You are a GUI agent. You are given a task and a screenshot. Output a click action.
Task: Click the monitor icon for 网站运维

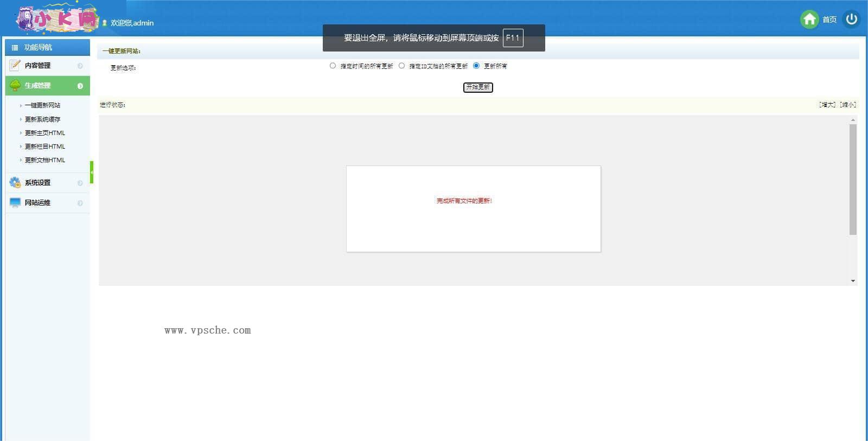[x=15, y=202]
